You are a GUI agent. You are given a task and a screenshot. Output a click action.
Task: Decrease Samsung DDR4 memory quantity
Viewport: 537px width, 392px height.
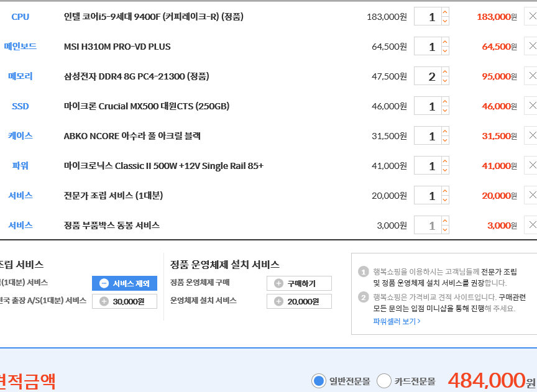[445, 81]
